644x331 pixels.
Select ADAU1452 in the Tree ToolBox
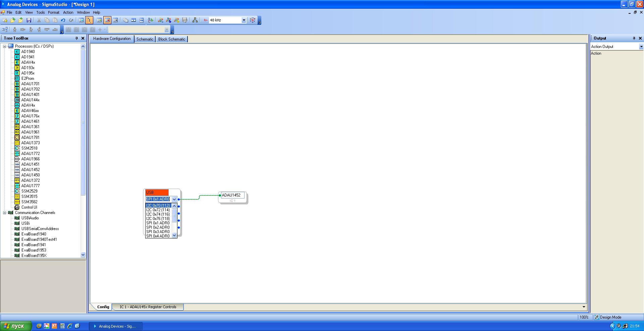point(31,170)
